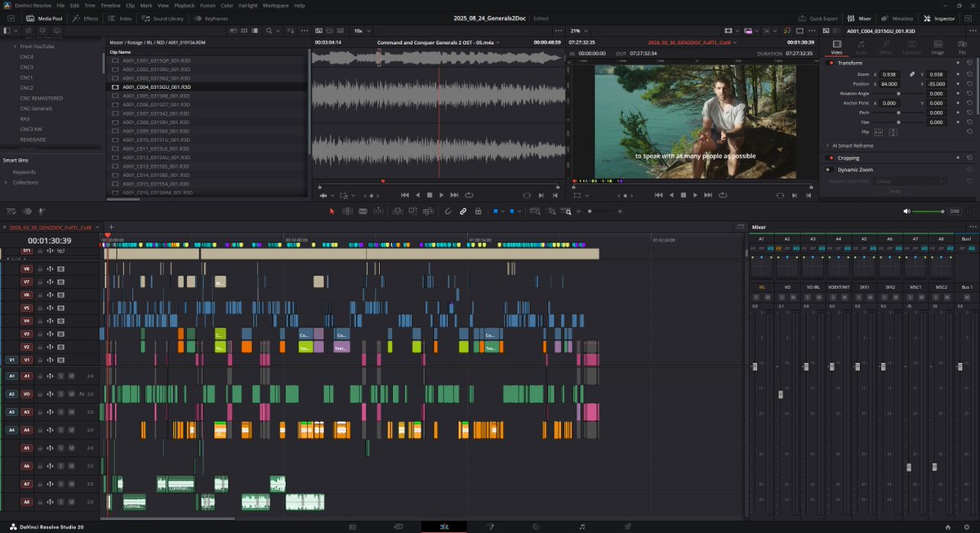The height and width of the screenshot is (533, 980).
Task: Open the timeline name dropdown in viewer
Action: pyautogui.click(x=735, y=42)
